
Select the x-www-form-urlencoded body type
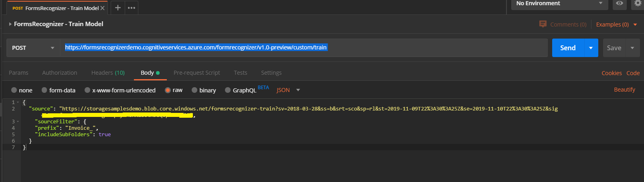(x=120, y=90)
